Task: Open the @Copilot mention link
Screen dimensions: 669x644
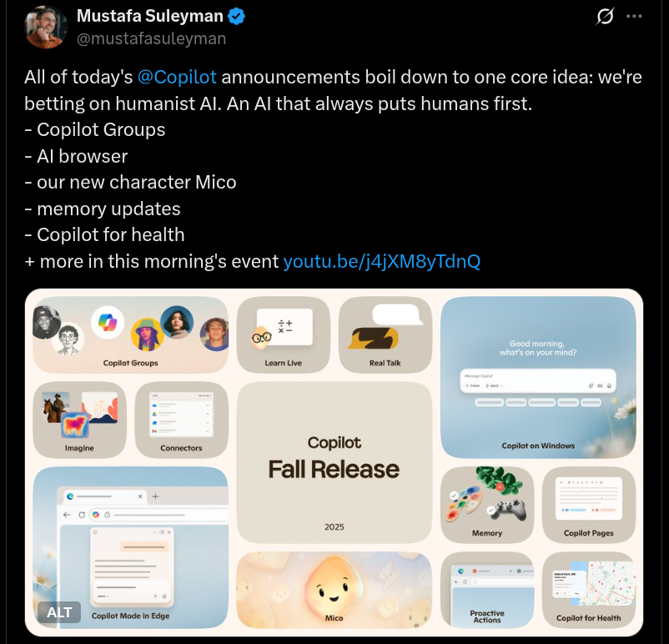Action: point(177,78)
